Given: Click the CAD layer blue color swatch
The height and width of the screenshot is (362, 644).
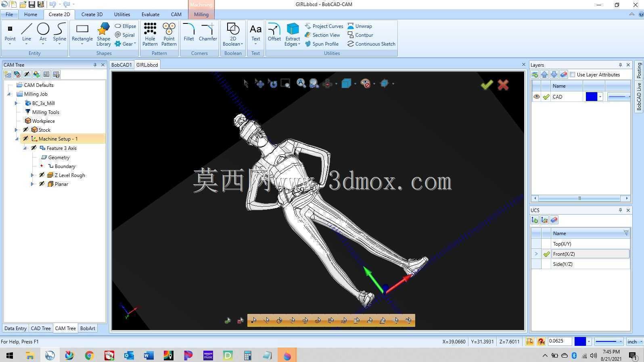Looking at the screenshot, I should point(591,97).
